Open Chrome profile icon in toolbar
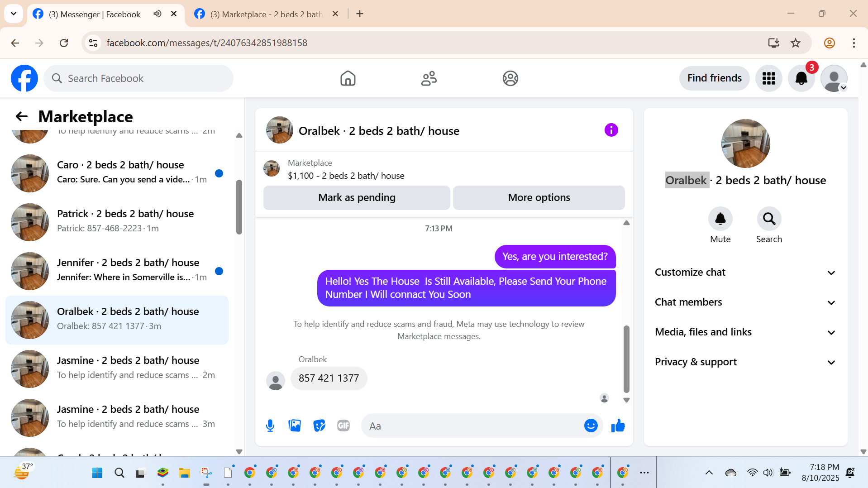Screen dimensions: 868x488 point(829,43)
